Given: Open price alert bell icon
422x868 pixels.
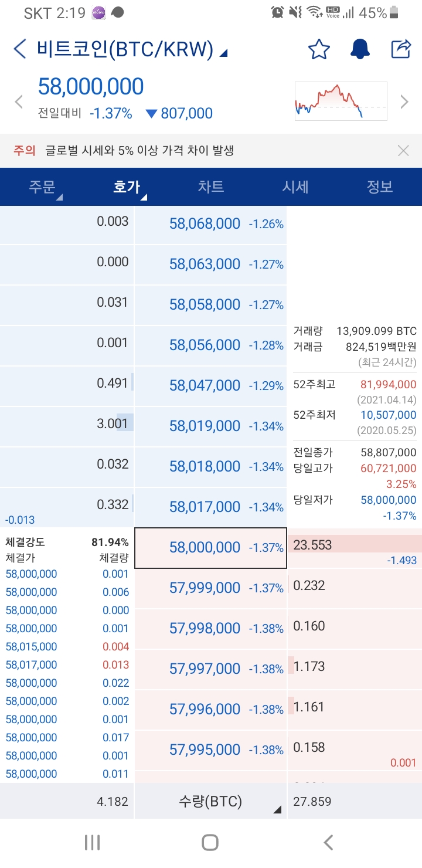Looking at the screenshot, I should tap(360, 49).
